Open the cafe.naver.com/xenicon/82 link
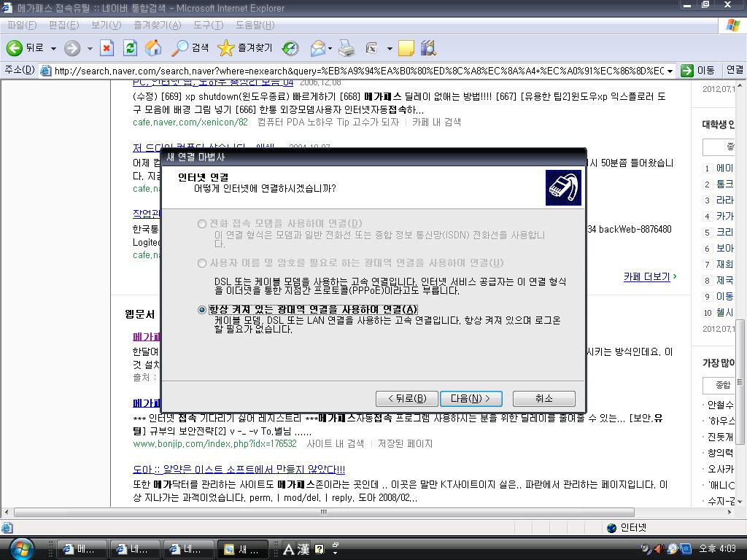This screenshot has height=560, width=747. coord(190,122)
